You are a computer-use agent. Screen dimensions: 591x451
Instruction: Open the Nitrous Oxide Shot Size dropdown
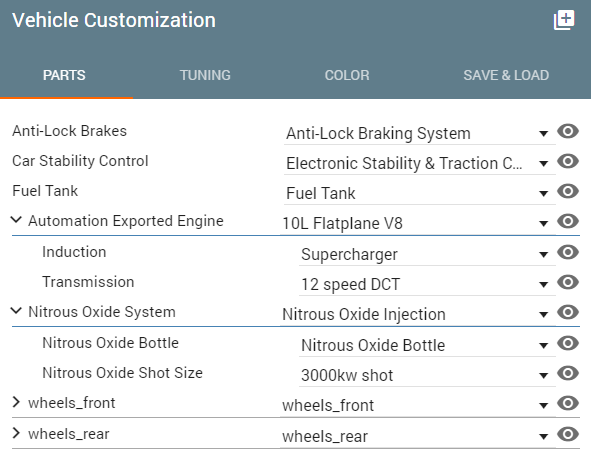tap(427, 375)
